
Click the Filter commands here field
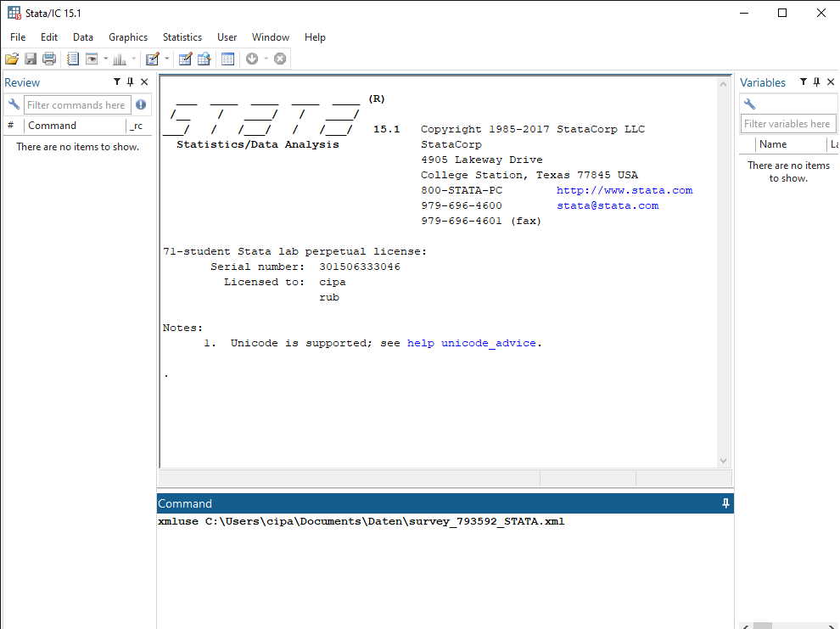click(x=76, y=105)
